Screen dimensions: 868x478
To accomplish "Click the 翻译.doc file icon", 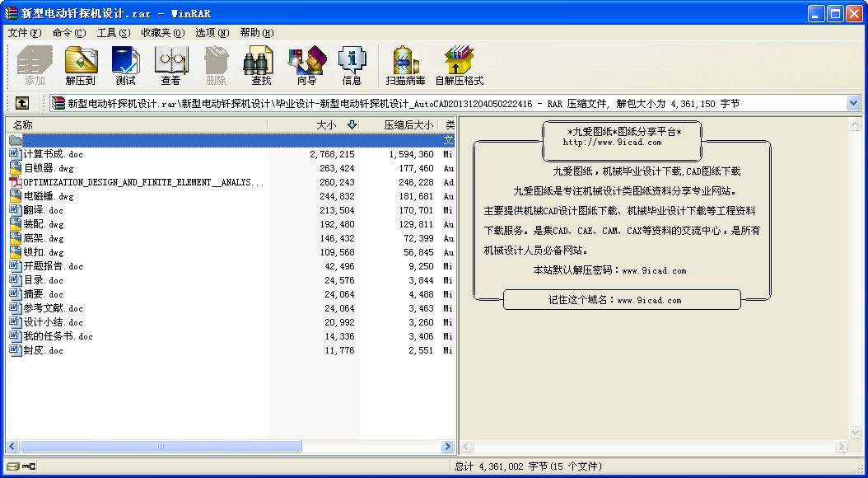I will pos(16,210).
